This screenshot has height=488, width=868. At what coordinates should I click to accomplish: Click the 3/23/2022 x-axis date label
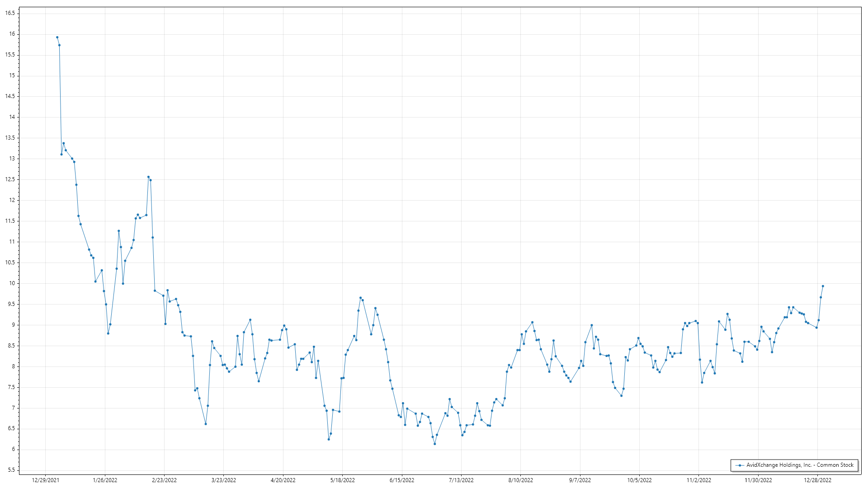(224, 480)
